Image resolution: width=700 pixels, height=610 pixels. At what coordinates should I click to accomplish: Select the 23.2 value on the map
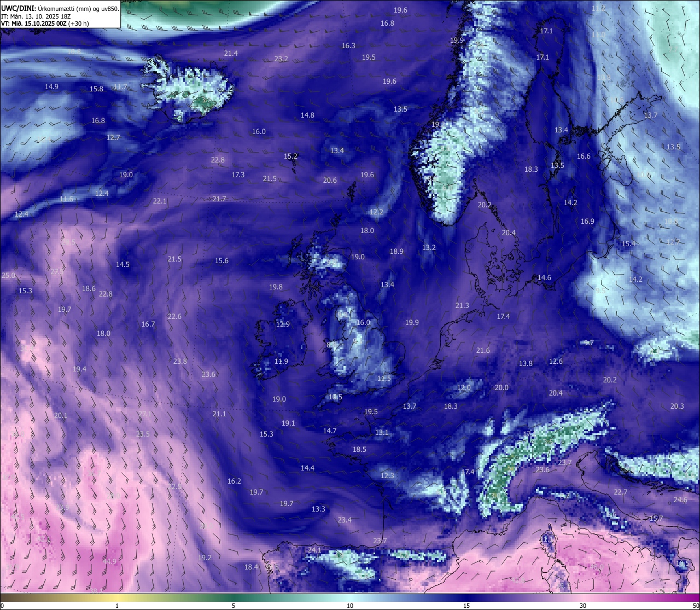click(x=281, y=59)
